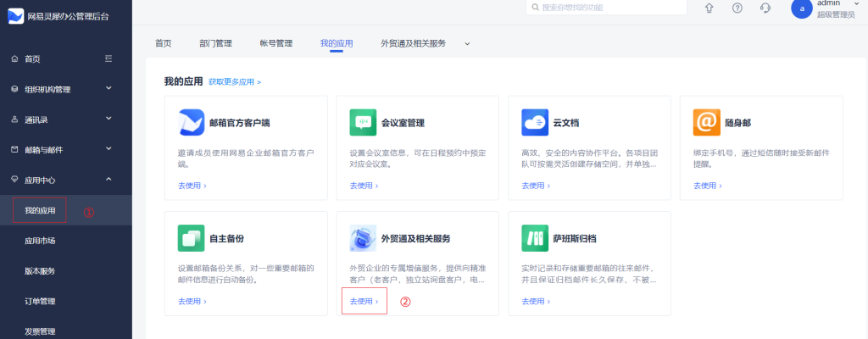Expand 组织机构管理 in sidebar
The width and height of the screenshot is (868, 339).
point(108,88)
